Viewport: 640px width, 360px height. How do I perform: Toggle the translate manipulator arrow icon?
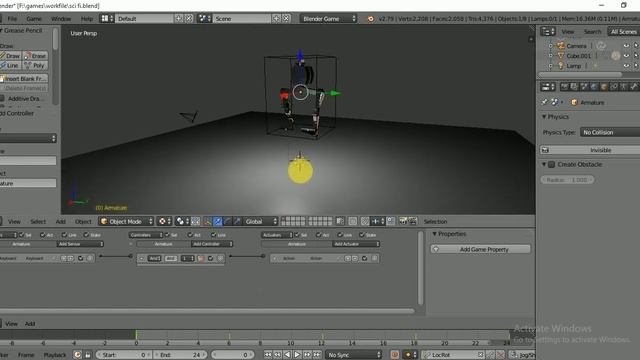(218, 221)
